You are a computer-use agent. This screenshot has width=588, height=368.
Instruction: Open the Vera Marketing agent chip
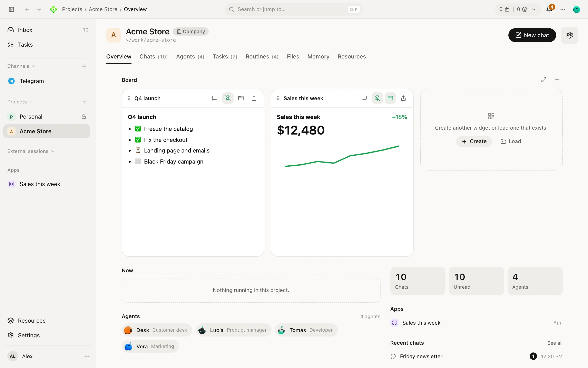150,346
